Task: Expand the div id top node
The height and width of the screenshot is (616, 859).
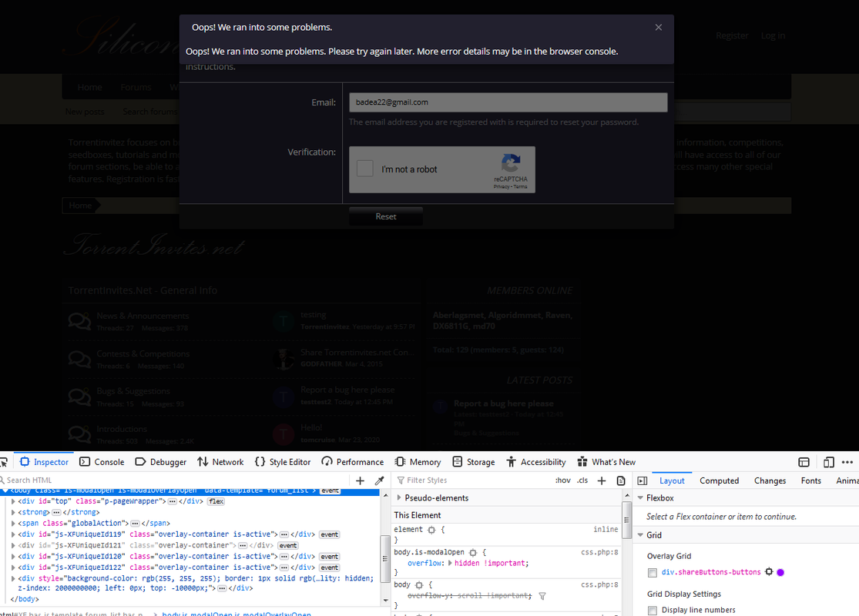Action: click(x=13, y=501)
